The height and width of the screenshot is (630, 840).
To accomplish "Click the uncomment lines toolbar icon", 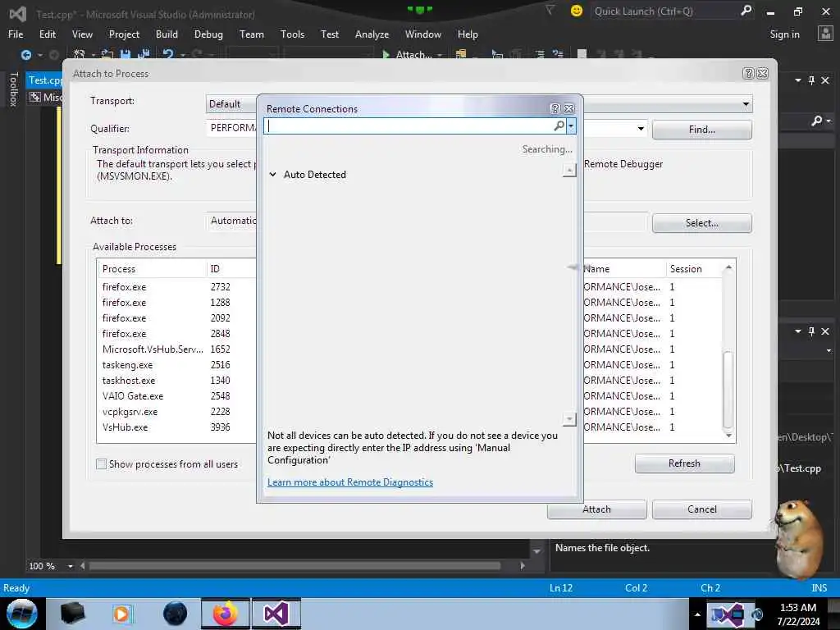I will [x=558, y=55].
